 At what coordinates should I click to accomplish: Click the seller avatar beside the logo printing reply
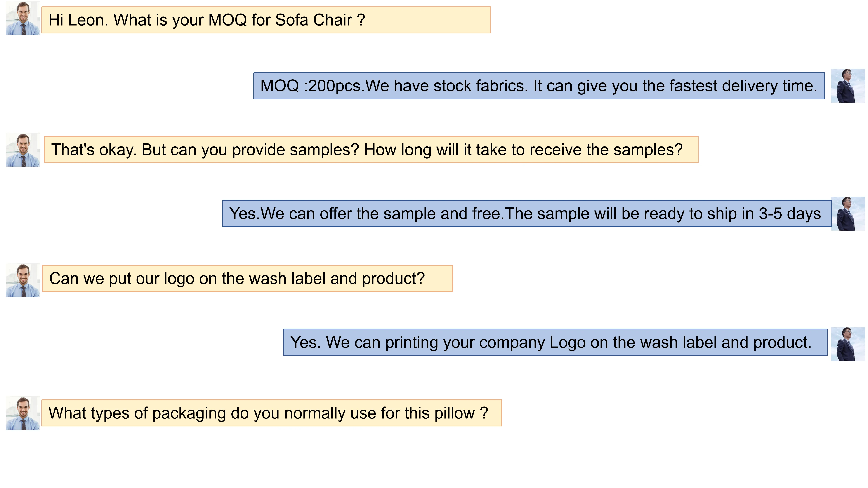click(x=847, y=344)
